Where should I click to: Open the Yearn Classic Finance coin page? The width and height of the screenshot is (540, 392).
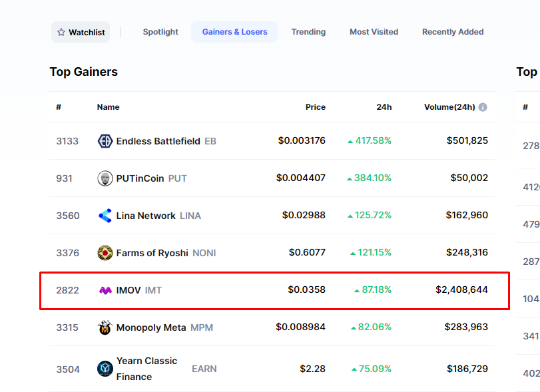(146, 369)
